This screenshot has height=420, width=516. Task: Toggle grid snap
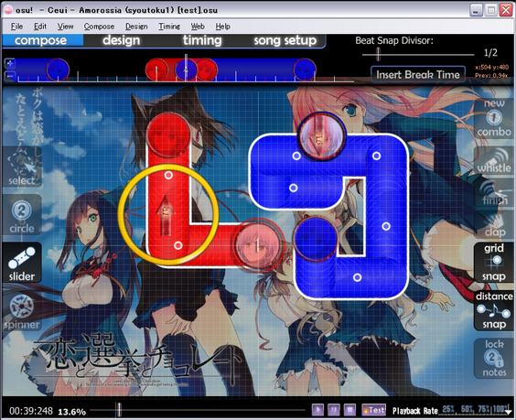point(494,263)
